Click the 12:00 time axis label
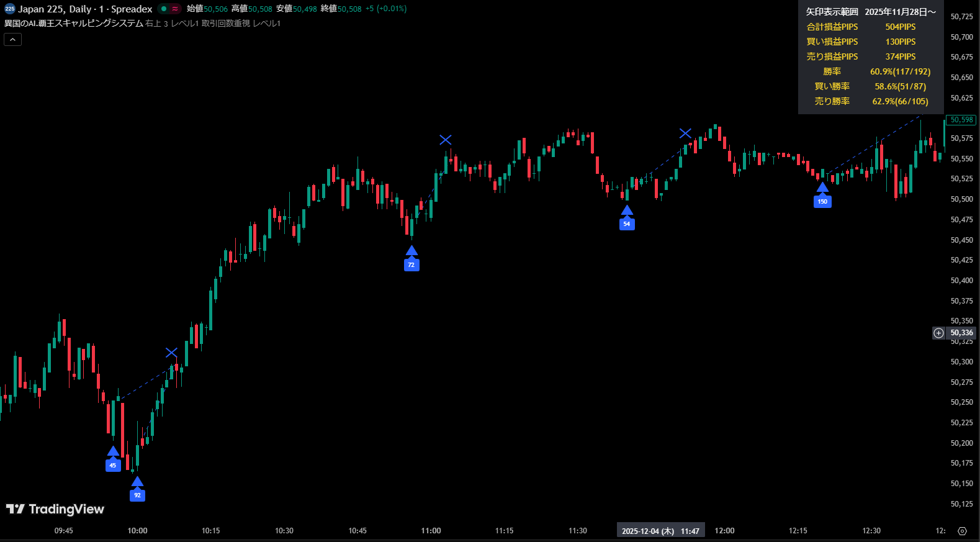The height and width of the screenshot is (542, 980). click(x=724, y=531)
